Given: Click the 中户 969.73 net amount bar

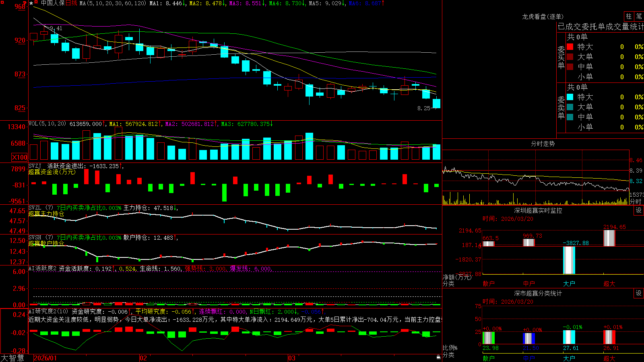Looking at the screenshot, I should click(529, 243).
